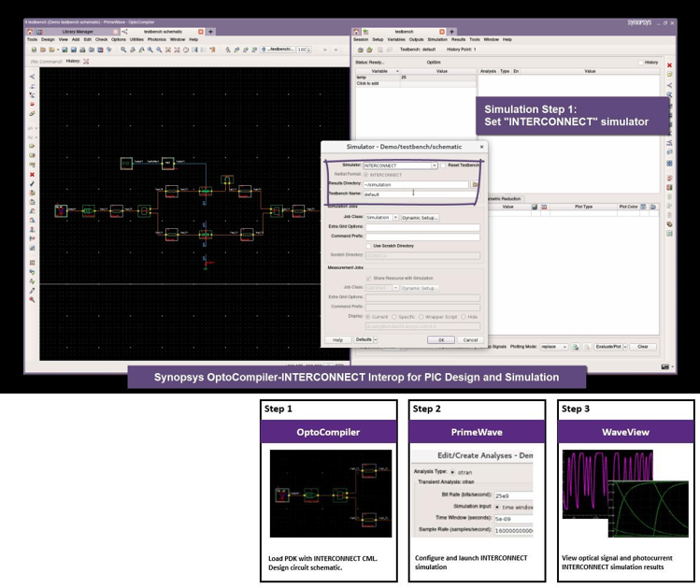This screenshot has width=700, height=588.
Task: Toggle the History checkbox in PrimeWave
Action: click(641, 63)
